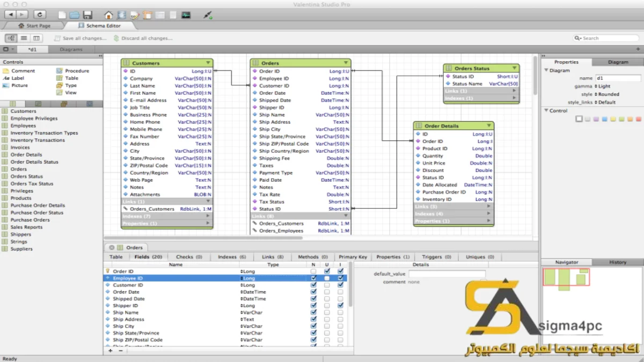The width and height of the screenshot is (644, 362).
Task: Toggle I checkbox for Shipped Date
Action: [340, 299]
